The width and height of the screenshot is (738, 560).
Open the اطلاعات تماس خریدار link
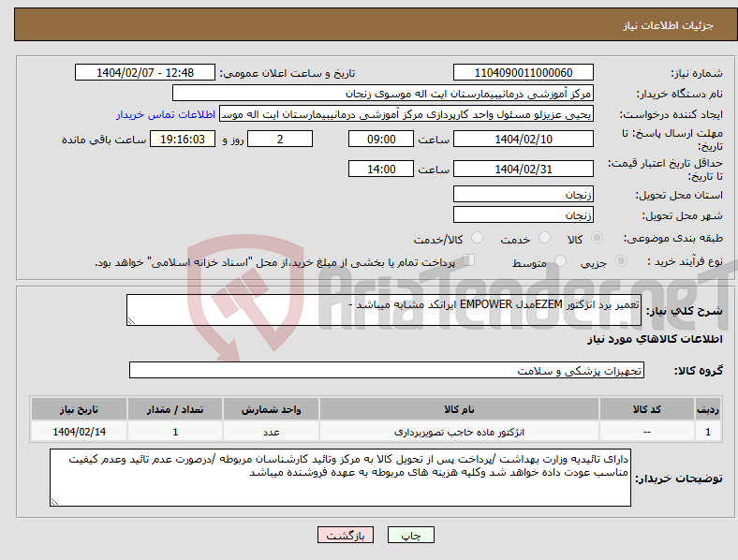tap(166, 114)
